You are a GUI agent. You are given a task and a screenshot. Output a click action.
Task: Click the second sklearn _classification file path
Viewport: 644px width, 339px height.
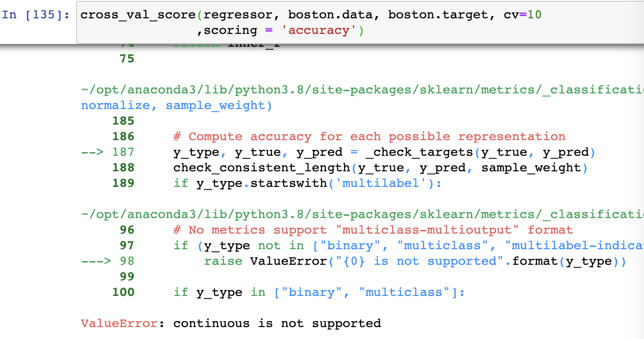[x=362, y=214]
